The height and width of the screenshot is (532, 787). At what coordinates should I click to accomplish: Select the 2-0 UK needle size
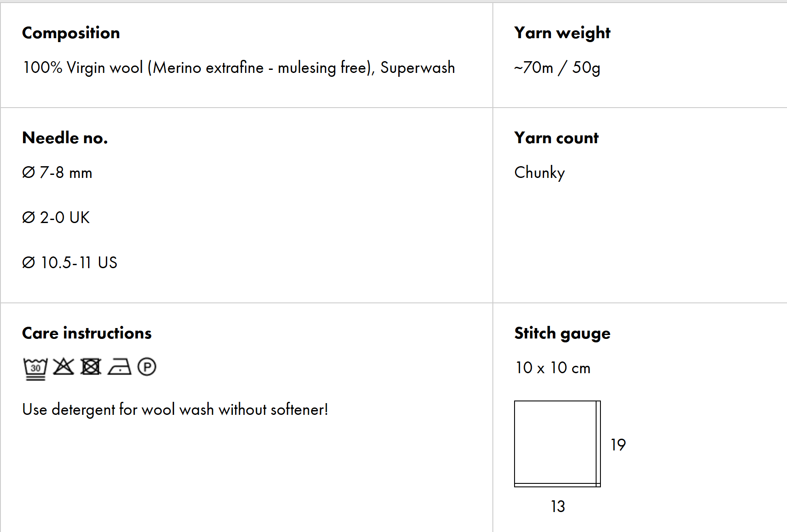click(56, 217)
